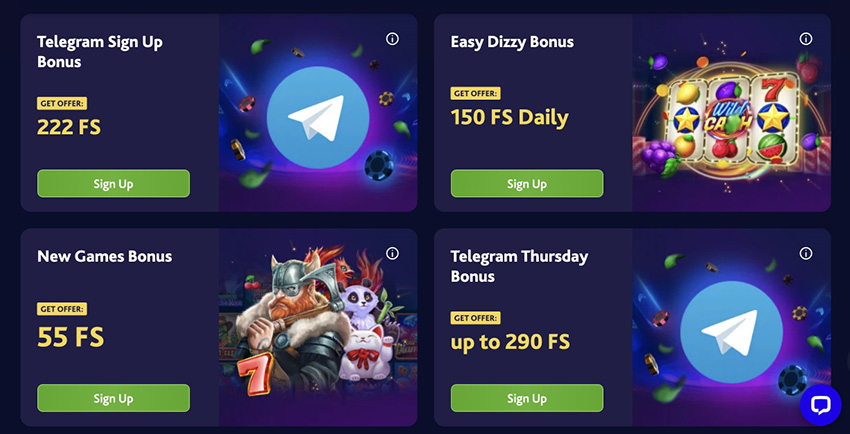The height and width of the screenshot is (434, 850).
Task: Sign Up for the 55 FS offer
Action: point(113,398)
